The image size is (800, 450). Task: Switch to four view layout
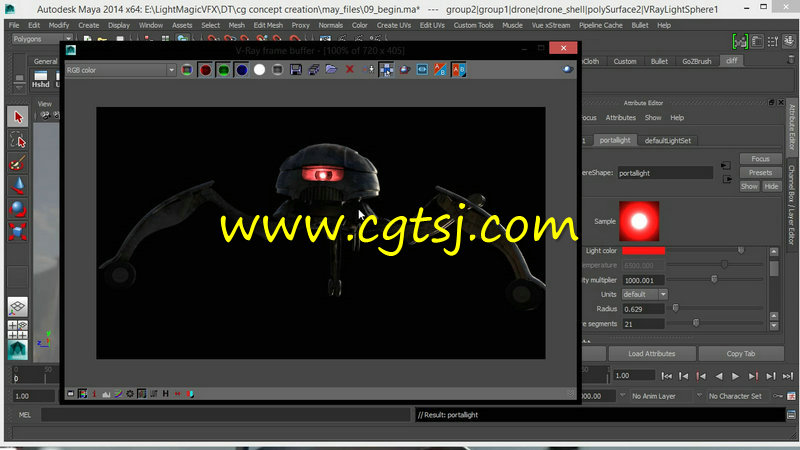click(x=18, y=330)
